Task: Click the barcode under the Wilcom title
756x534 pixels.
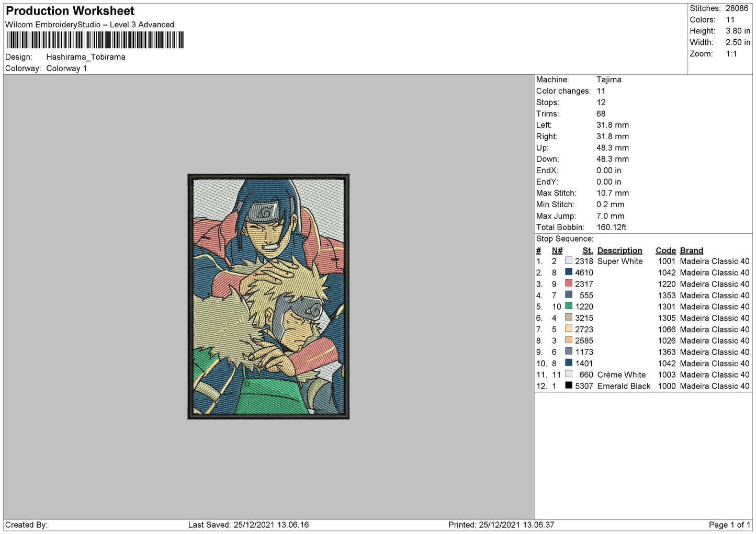Action: pyautogui.click(x=95, y=40)
